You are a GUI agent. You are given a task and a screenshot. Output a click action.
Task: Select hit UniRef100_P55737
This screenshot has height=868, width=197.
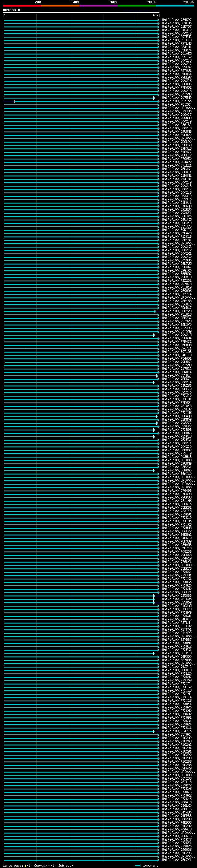click(176, 318)
